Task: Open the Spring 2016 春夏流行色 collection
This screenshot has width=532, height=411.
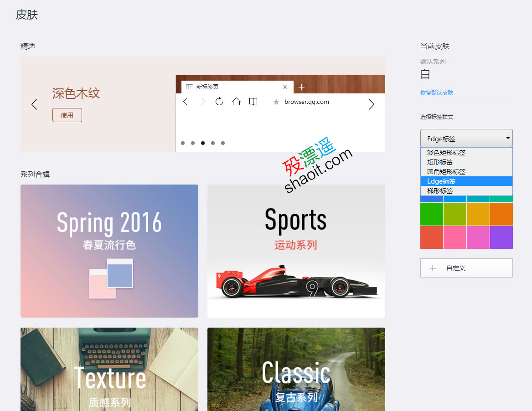Action: tap(109, 251)
